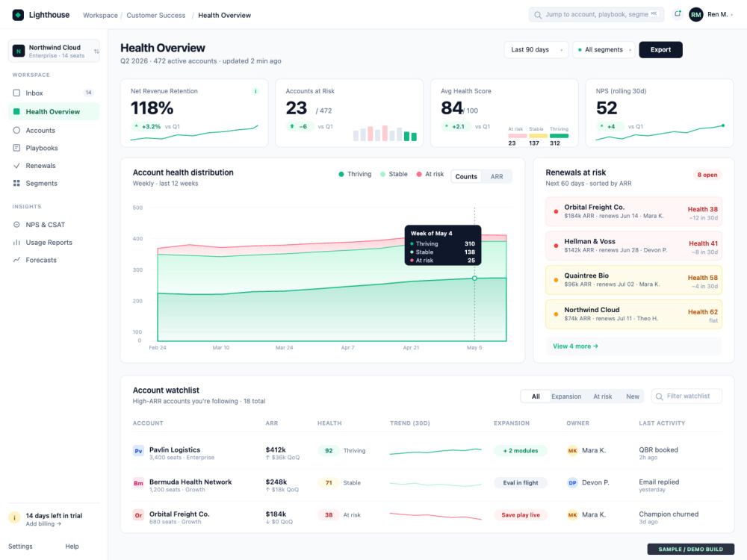Click the trial warning info icon
This screenshot has height=560, width=747.
click(14, 517)
